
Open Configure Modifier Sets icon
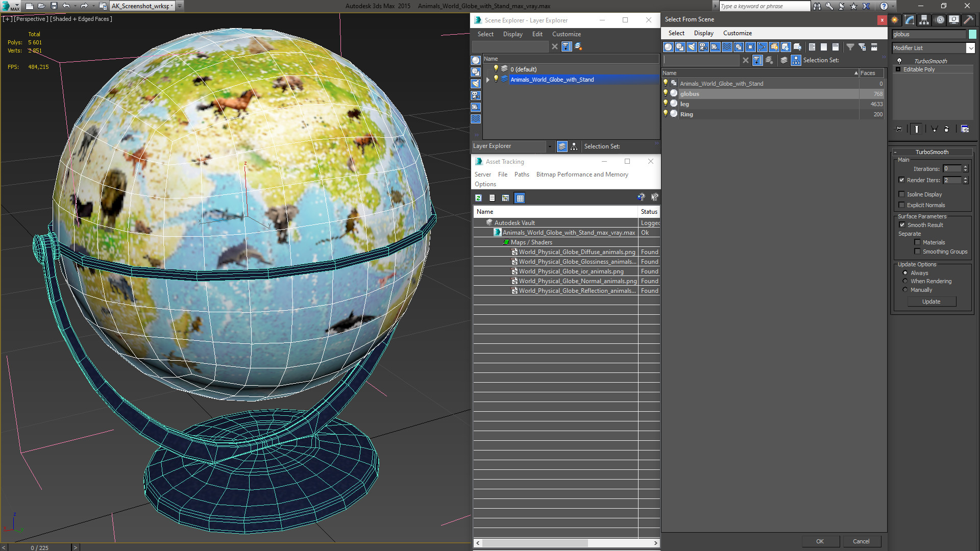point(965,129)
